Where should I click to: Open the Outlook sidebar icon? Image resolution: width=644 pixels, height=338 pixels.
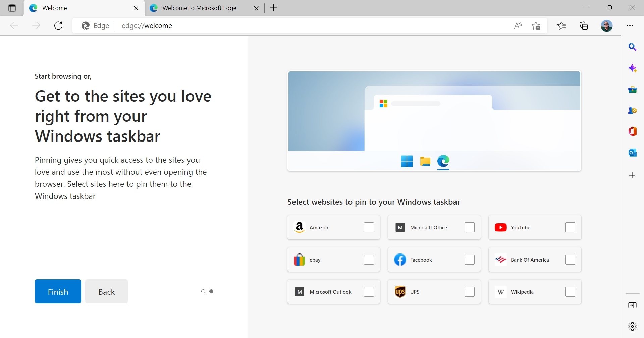632,153
